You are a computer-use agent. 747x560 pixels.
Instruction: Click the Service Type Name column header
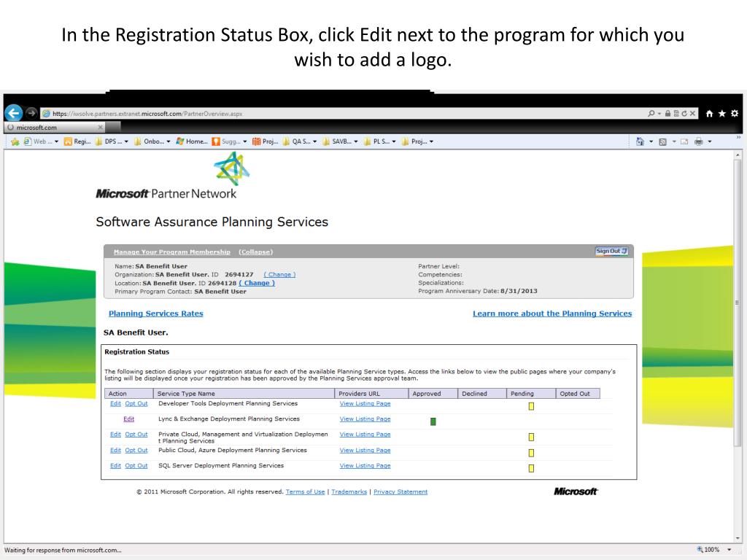pyautogui.click(x=244, y=394)
